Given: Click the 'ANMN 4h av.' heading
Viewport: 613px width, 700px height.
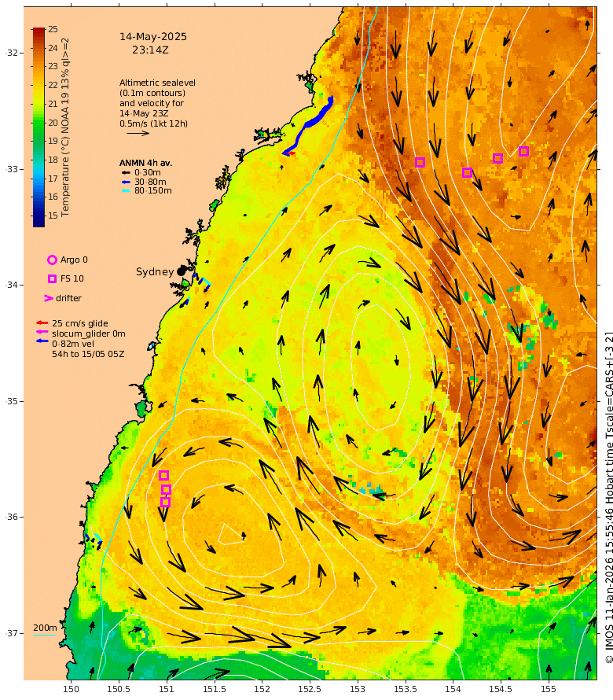Looking at the screenshot, I should [145, 163].
